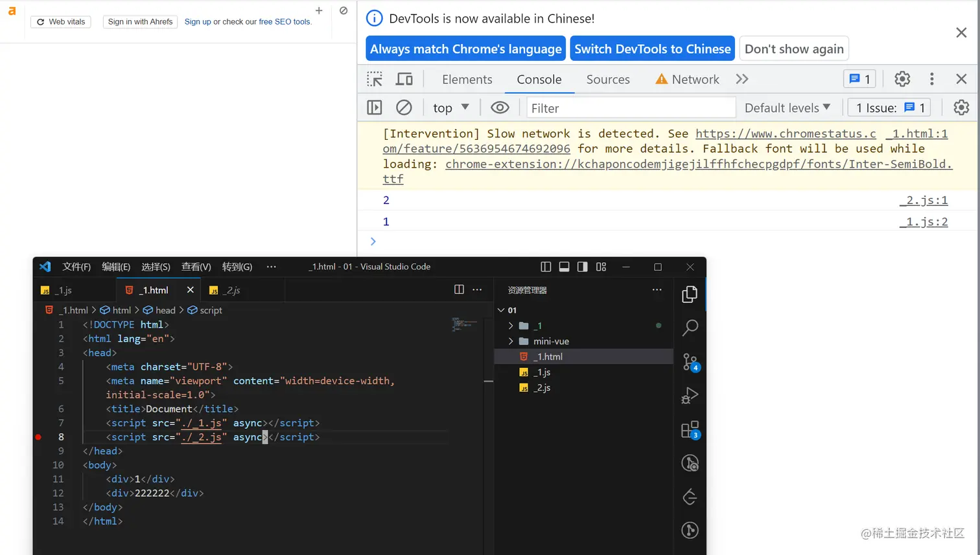Click the Web vitals button

(x=61, y=21)
